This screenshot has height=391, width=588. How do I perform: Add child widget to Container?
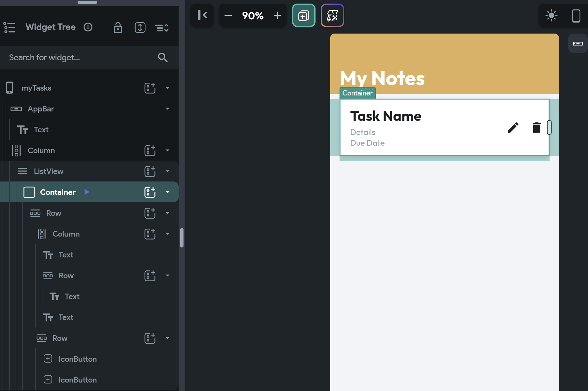tap(150, 192)
